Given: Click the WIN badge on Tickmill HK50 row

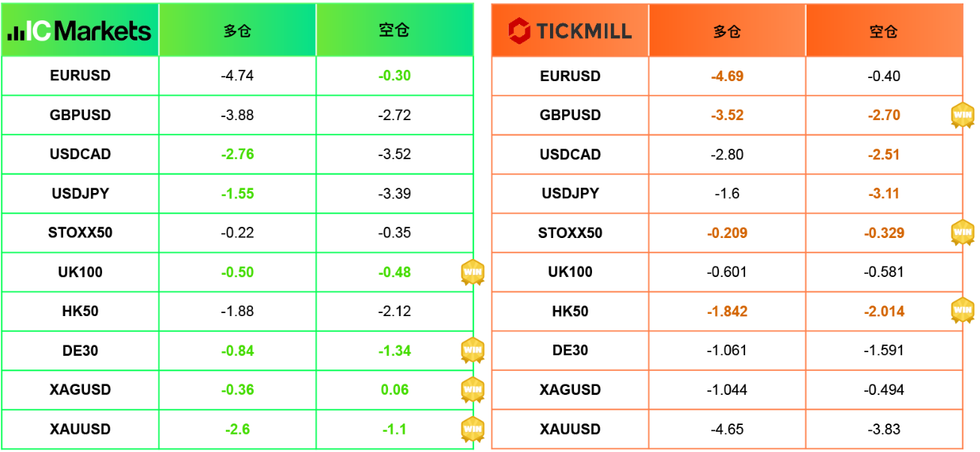Looking at the screenshot, I should pos(963,311).
